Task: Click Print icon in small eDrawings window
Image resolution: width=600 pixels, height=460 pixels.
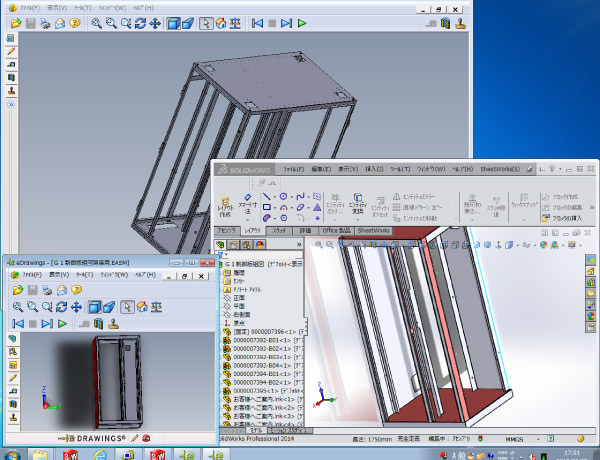Action: tap(46, 288)
